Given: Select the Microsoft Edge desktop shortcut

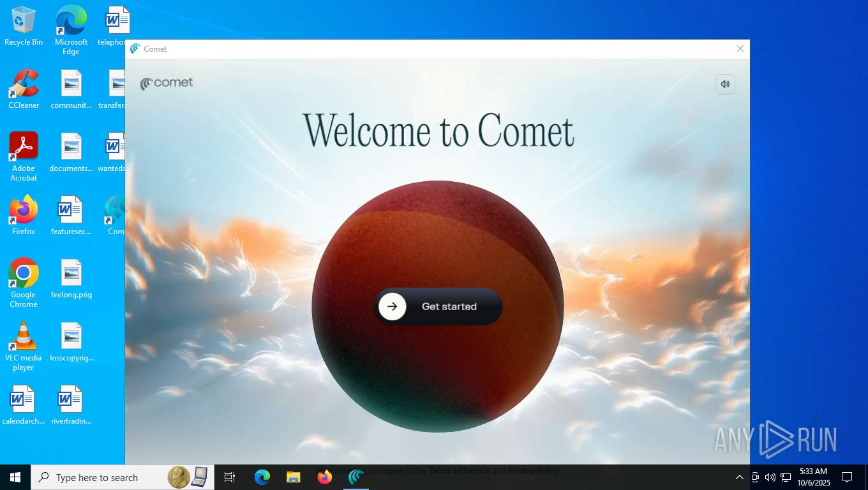Looking at the screenshot, I should tap(71, 30).
